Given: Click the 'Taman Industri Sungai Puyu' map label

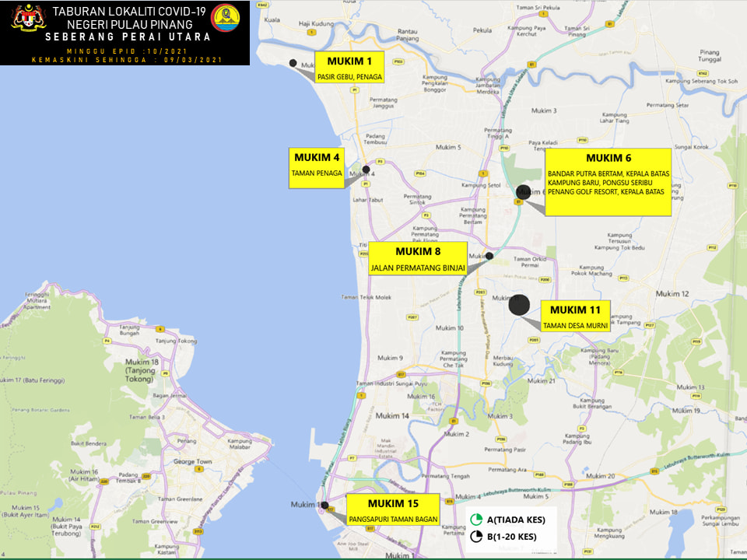Looking at the screenshot, I should 391,383.
